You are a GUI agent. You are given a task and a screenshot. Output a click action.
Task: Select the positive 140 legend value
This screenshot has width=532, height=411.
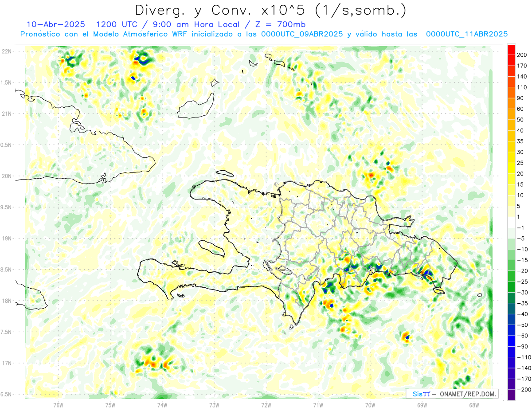[522, 77]
